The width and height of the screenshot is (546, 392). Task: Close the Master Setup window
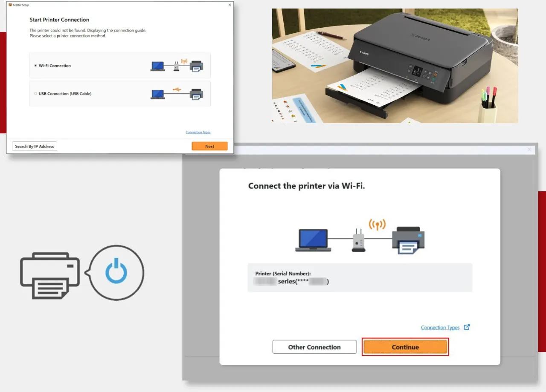pyautogui.click(x=229, y=5)
